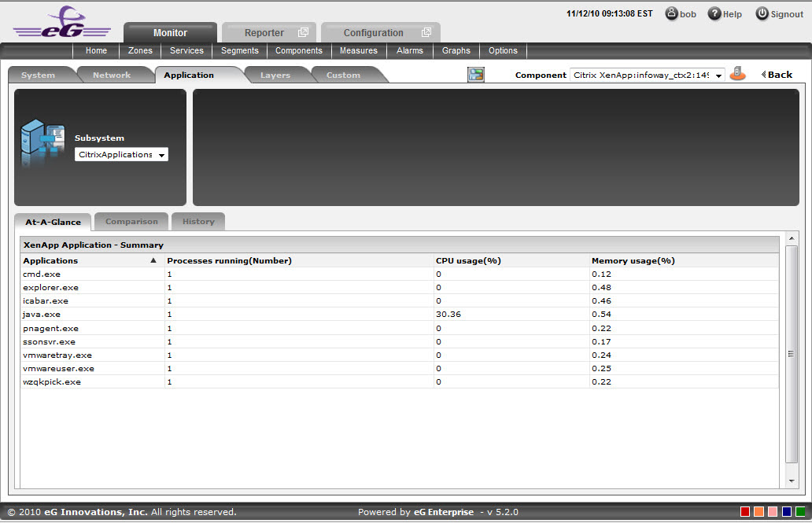
Task: Click the blue color swatch in footer
Action: [x=787, y=512]
